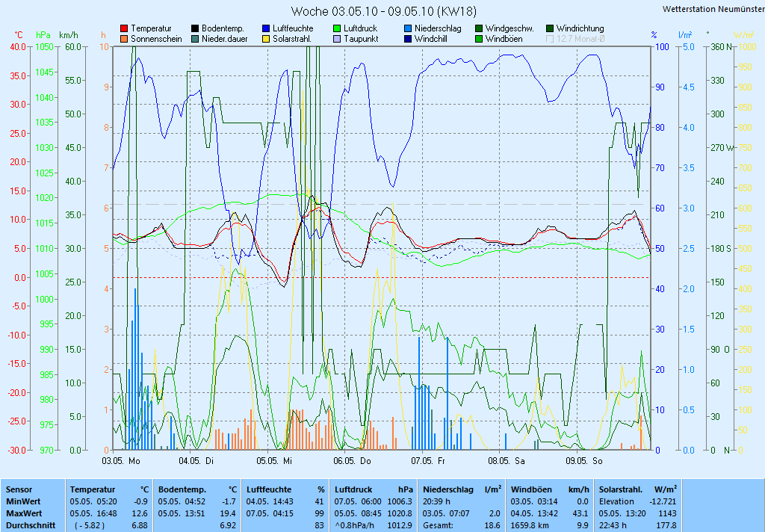This screenshot has width=765, height=532.
Task: Click the Solarstrahl. column header in table
Action: click(x=621, y=489)
